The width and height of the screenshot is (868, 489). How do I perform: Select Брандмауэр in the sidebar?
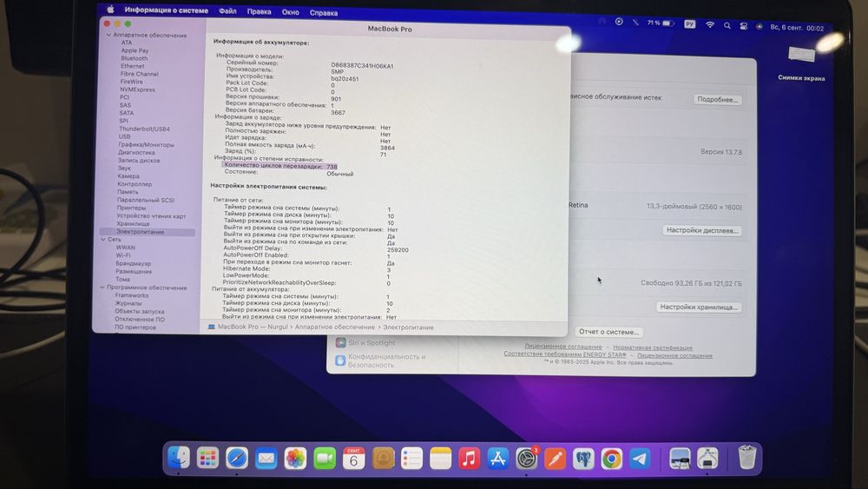pos(133,263)
